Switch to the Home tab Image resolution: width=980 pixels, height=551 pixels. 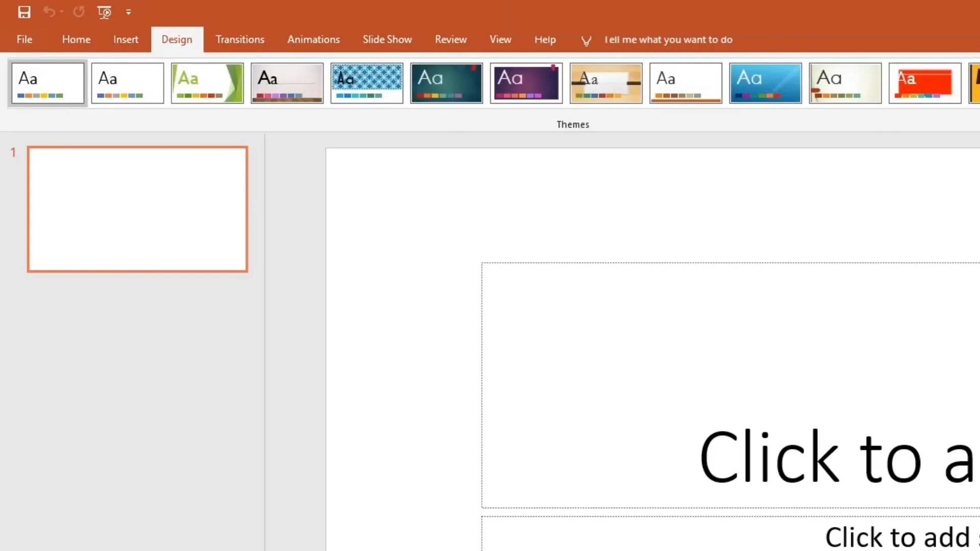(76, 39)
